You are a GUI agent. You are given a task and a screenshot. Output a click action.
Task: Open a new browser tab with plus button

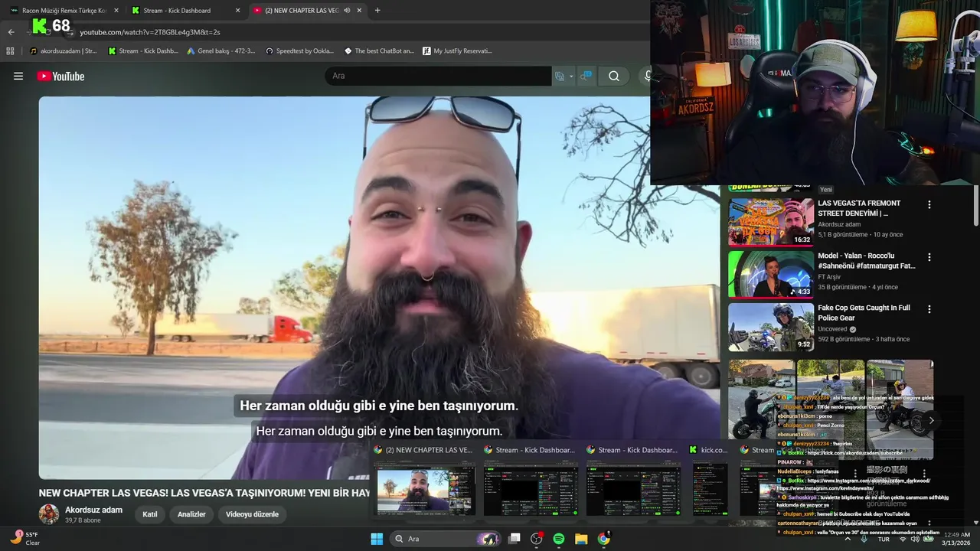point(377,11)
